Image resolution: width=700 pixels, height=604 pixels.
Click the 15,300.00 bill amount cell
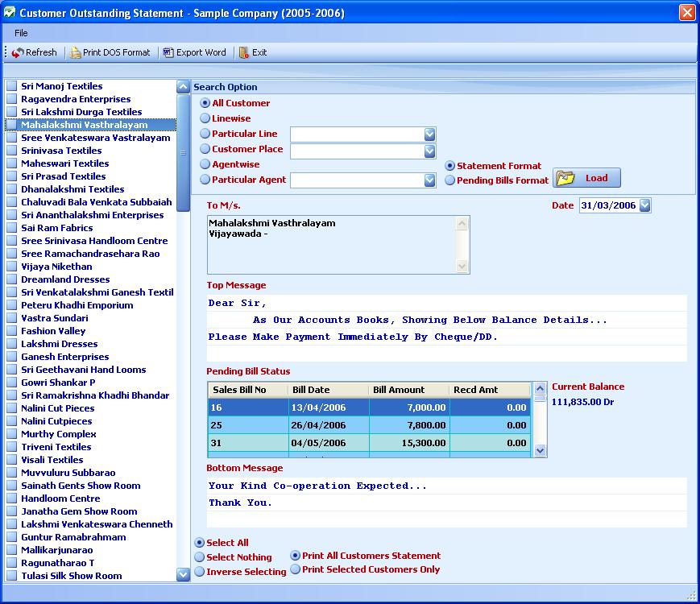pyautogui.click(x=409, y=443)
